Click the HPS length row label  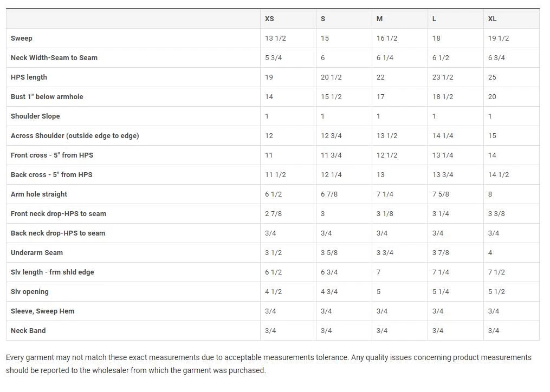tap(29, 77)
